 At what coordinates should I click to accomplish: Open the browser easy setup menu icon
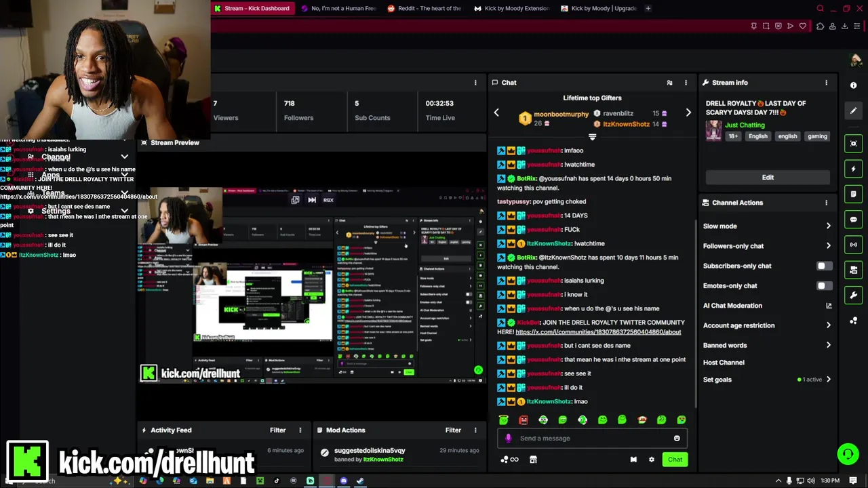pos(857,26)
